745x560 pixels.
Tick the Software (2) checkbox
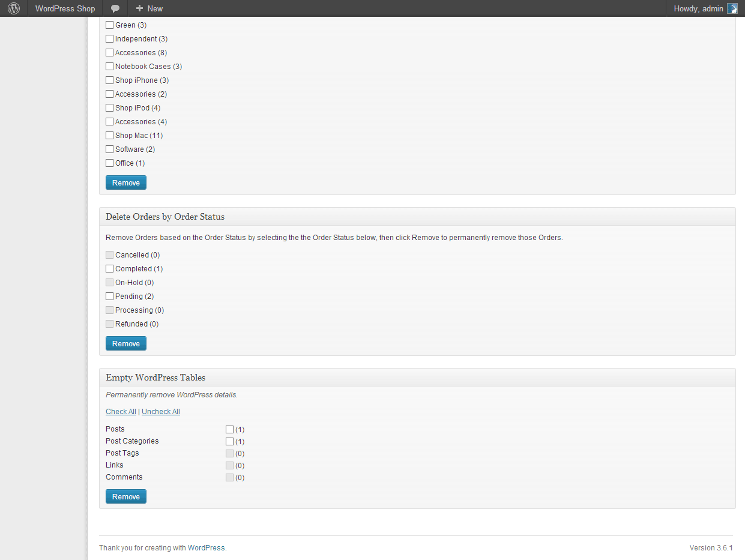[x=109, y=149]
